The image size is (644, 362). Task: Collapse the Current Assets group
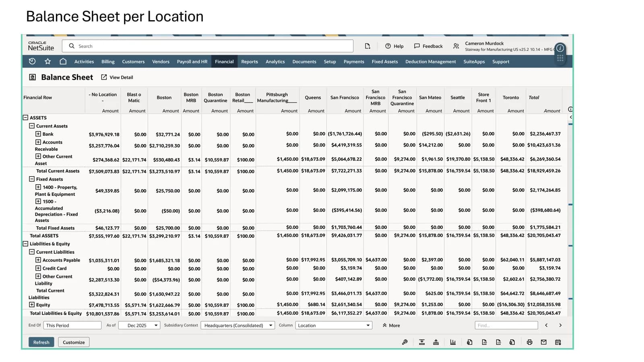tap(32, 125)
